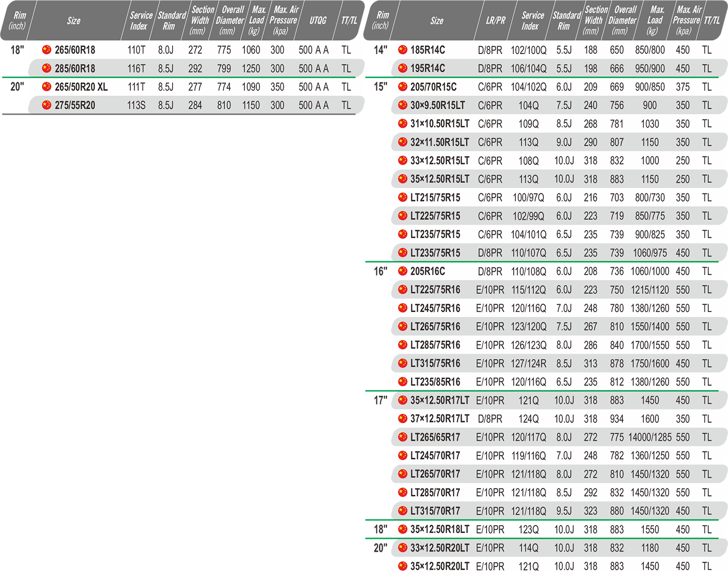Viewport: 728px width, 572px height.
Task: Select the LT235/85R16 size label
Action: [x=435, y=382]
